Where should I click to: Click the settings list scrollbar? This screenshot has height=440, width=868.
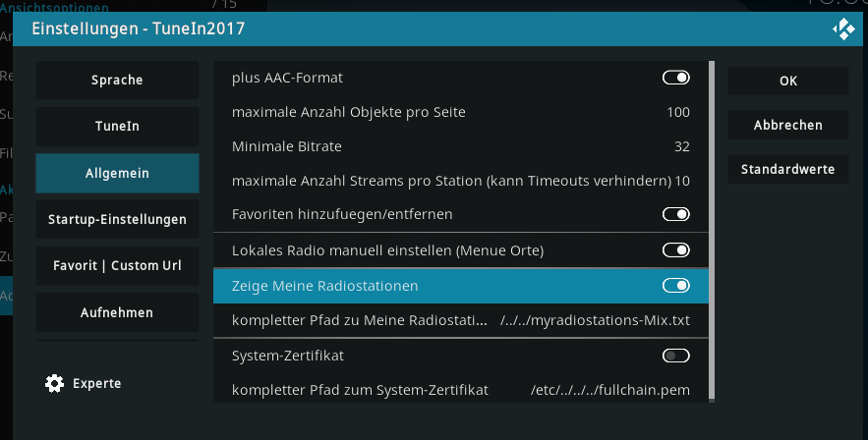[x=712, y=232]
